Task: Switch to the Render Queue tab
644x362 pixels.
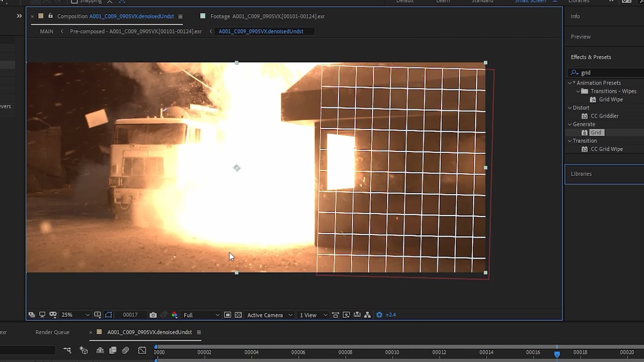Action: pyautogui.click(x=52, y=332)
